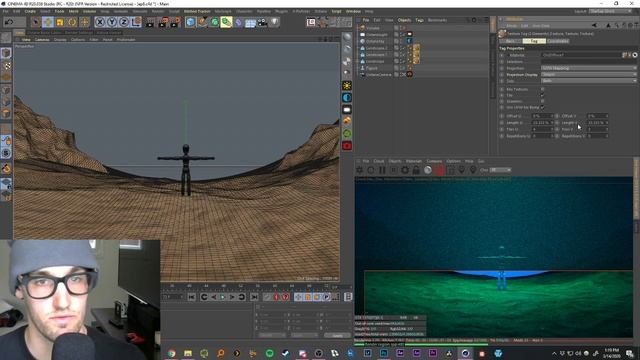The width and height of the screenshot is (640, 360).
Task: Click the record keyframe button
Action: click(x=276, y=297)
